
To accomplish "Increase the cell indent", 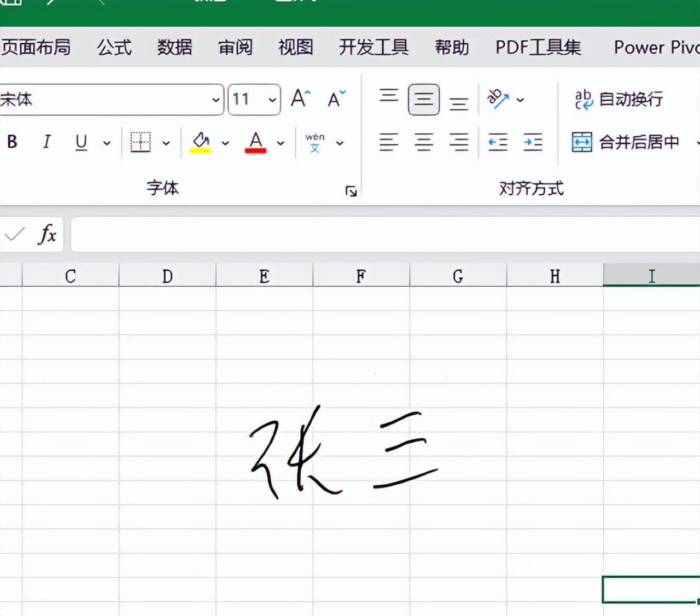I will (x=533, y=142).
